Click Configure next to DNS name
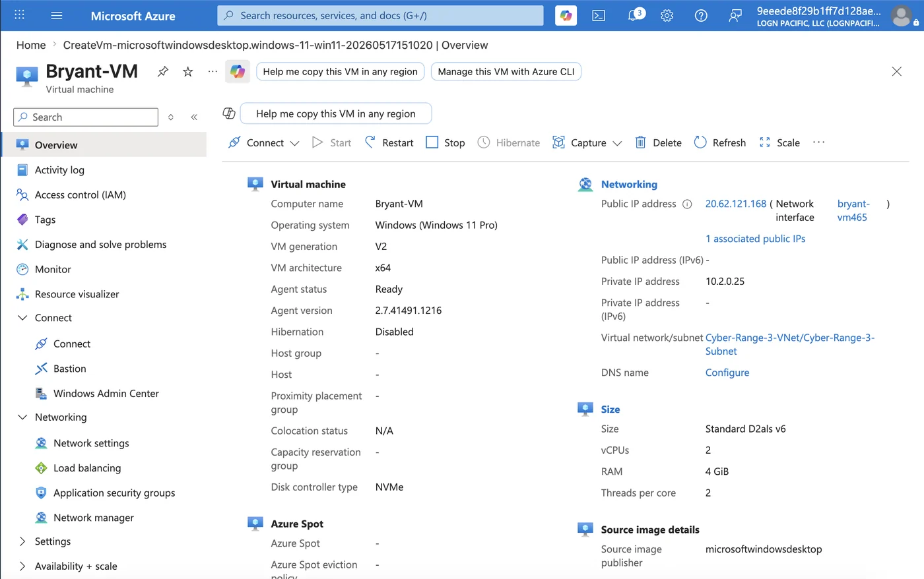The image size is (924, 579). (x=727, y=373)
